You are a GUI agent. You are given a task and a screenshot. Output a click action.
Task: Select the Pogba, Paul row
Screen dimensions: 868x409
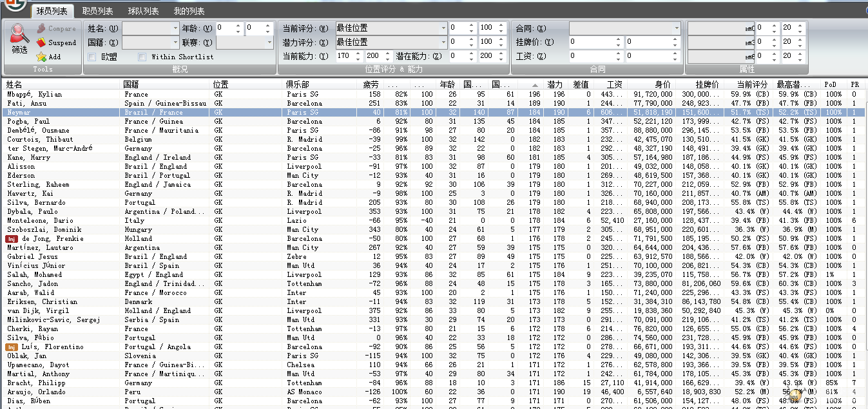(x=434, y=121)
